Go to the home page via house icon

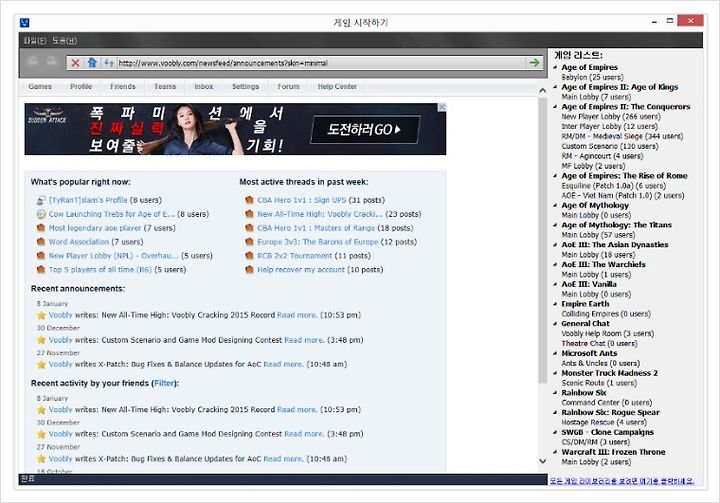92,62
